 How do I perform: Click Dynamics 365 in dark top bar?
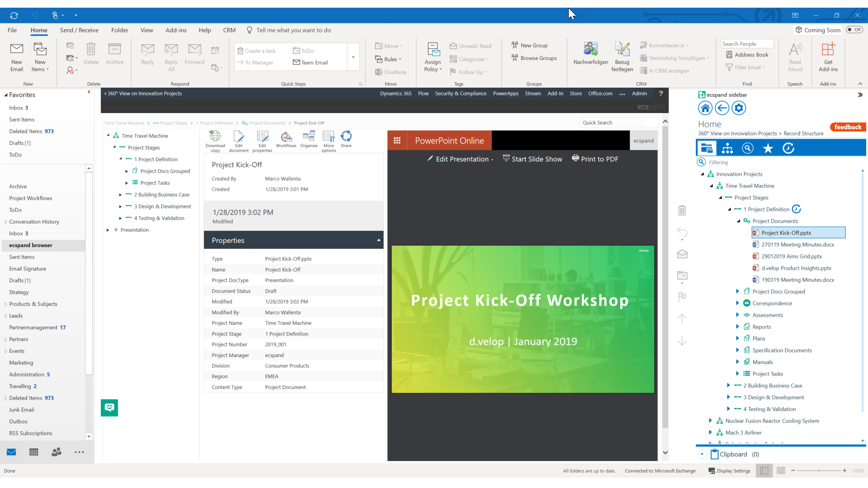pos(396,94)
